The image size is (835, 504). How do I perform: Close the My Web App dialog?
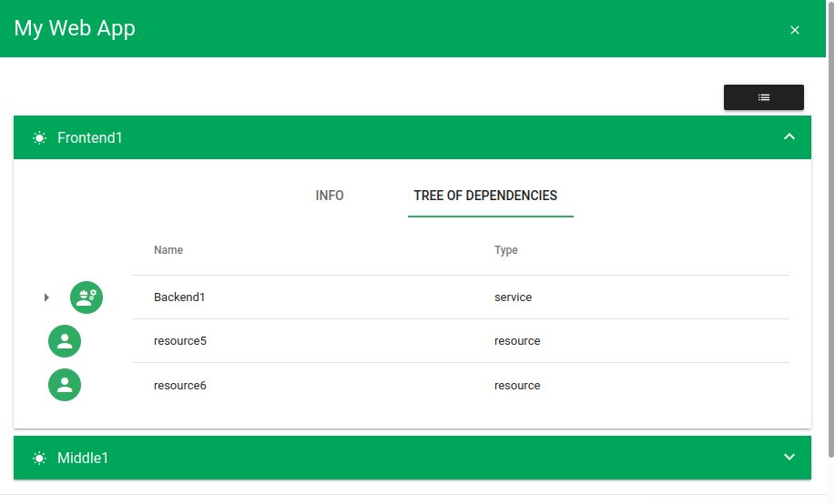(794, 30)
